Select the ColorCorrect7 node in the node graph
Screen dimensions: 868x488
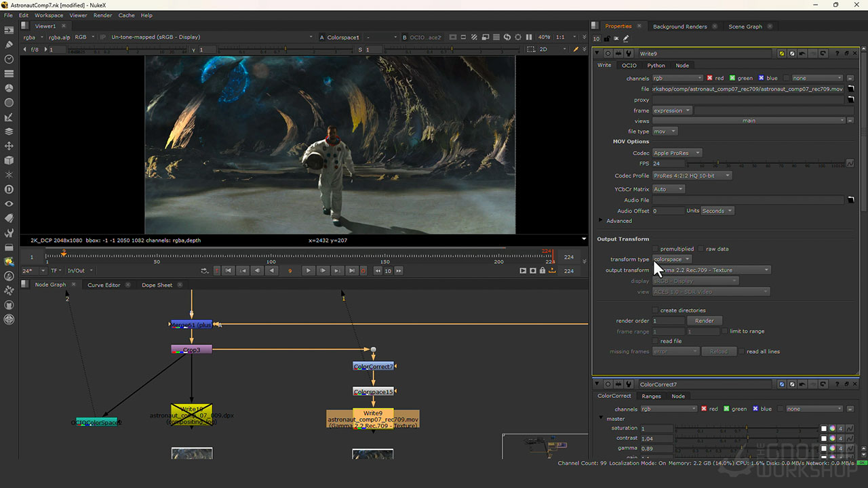[x=373, y=366]
